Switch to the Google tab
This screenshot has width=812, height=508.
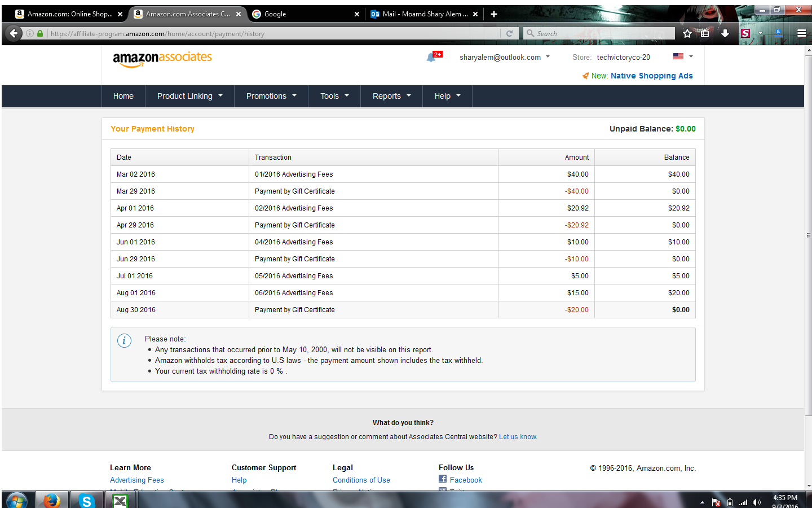(305, 14)
